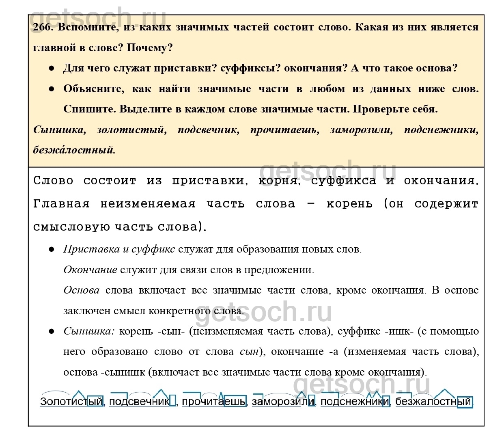This screenshot has height=432, width=504.
Task: Click the bullet before italic 'Сынишка:'
Action: (52, 331)
